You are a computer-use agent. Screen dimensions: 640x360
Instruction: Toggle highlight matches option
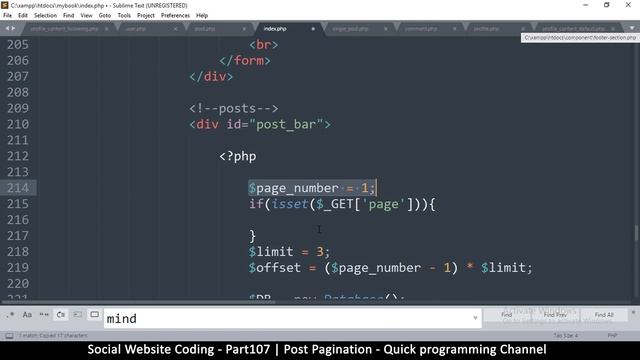(x=94, y=315)
